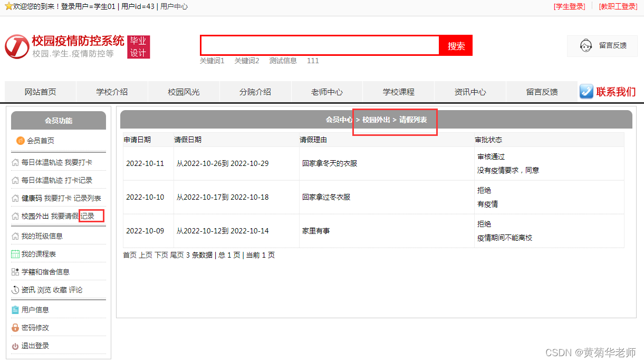Select 分院介绍 in the nav bar
The width and height of the screenshot is (644, 363).
click(x=255, y=92)
